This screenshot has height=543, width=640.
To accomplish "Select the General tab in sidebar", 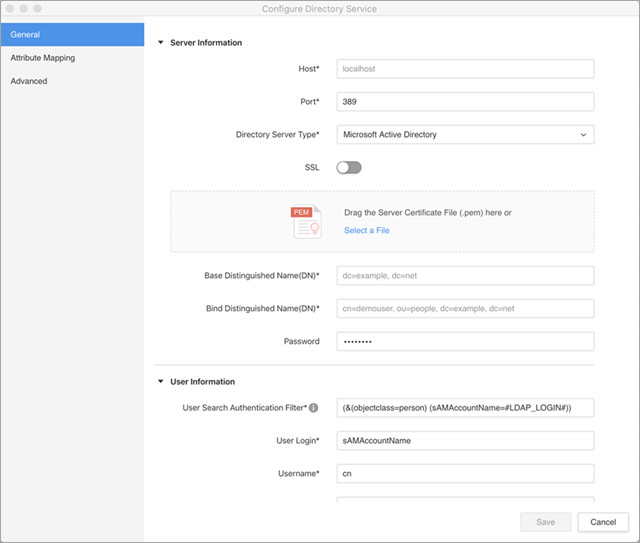I will coord(72,35).
